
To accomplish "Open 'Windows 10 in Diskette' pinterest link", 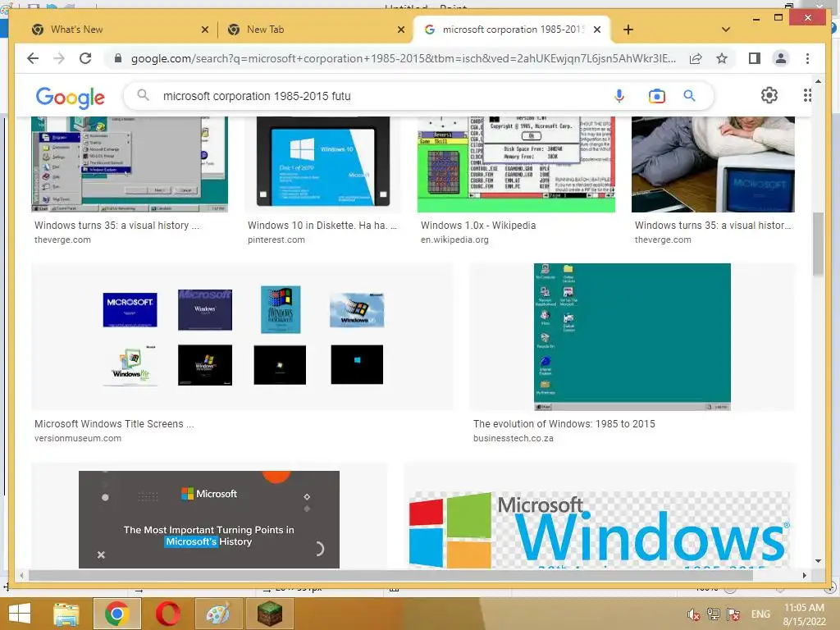I will coord(322,226).
